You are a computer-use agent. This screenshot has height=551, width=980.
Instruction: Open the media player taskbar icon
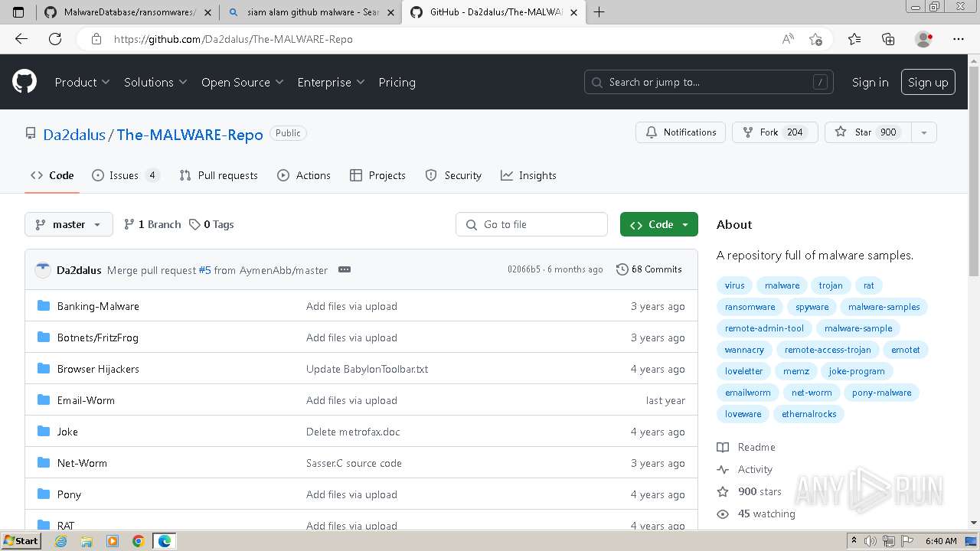[113, 541]
